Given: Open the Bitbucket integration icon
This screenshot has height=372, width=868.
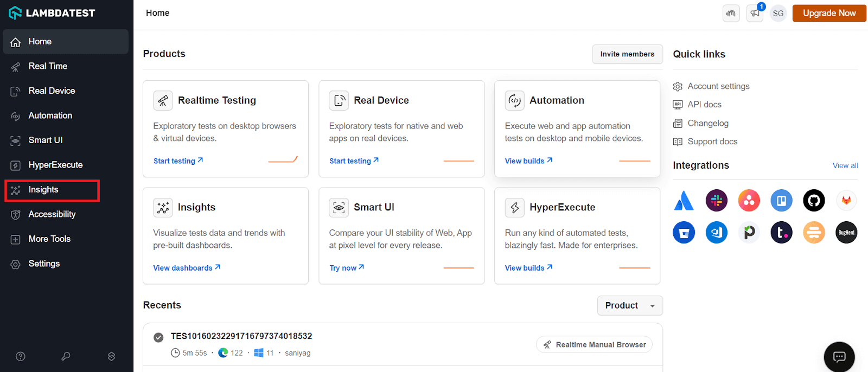Looking at the screenshot, I should (x=684, y=233).
